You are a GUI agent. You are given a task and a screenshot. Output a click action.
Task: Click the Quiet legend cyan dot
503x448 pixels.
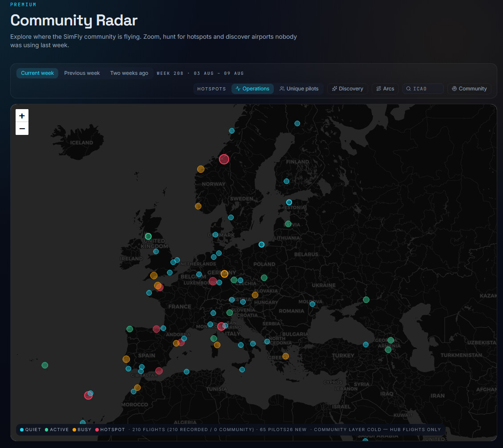[22, 430]
